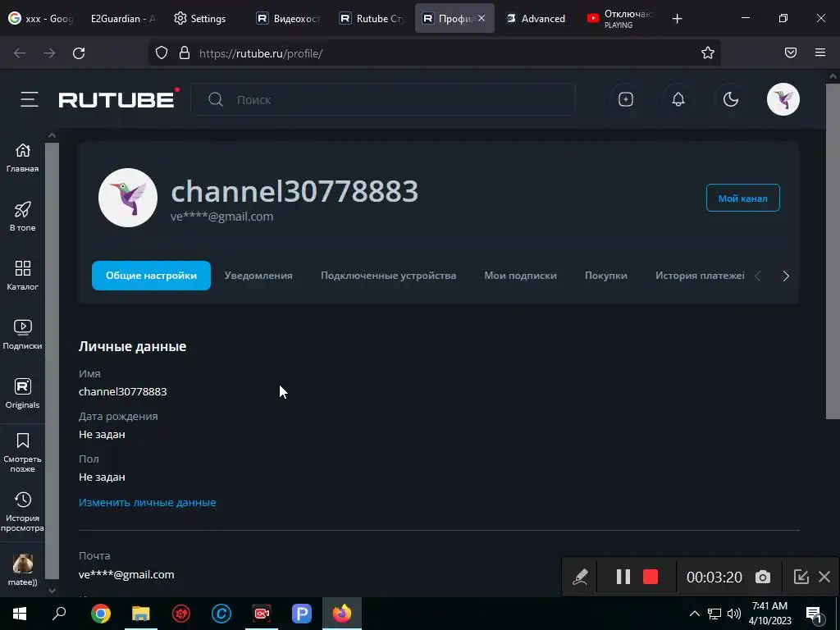Open the user avatar menu in header
Image resolution: width=840 pixels, height=630 pixels.
[783, 99]
